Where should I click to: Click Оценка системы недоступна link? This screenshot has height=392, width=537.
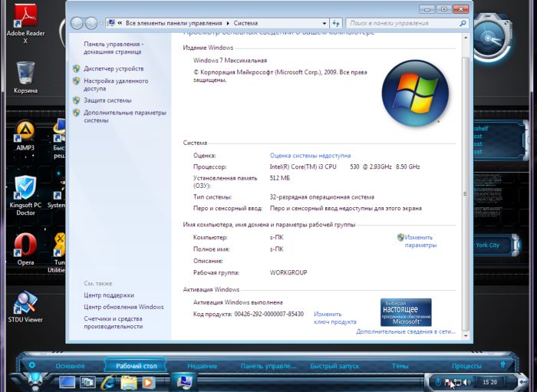310,155
